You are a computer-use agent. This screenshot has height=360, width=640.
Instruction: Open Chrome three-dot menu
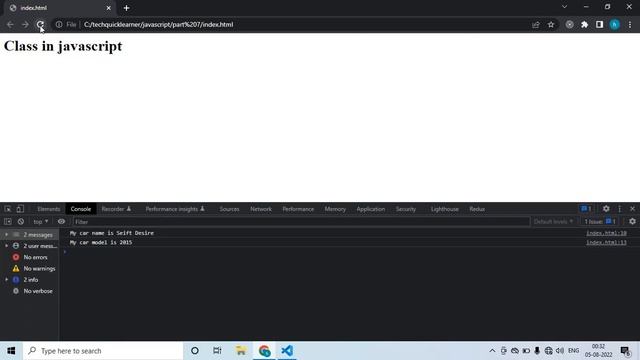click(x=630, y=24)
